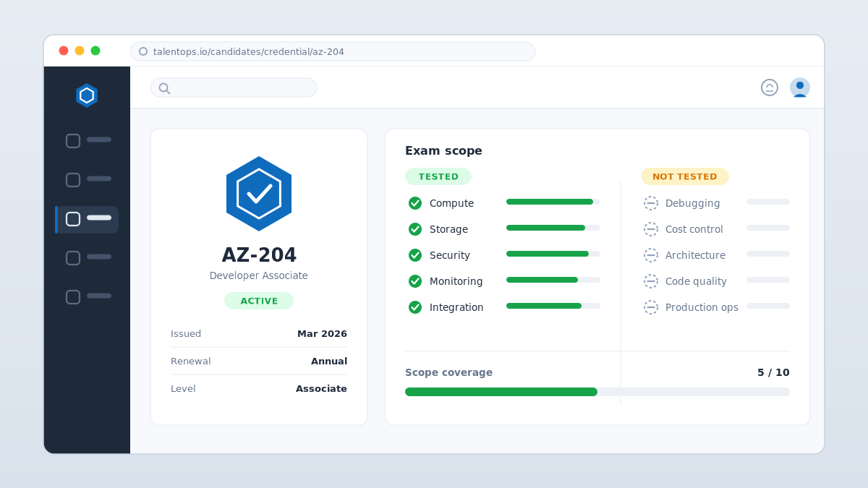Click the Code quality label

point(696,281)
